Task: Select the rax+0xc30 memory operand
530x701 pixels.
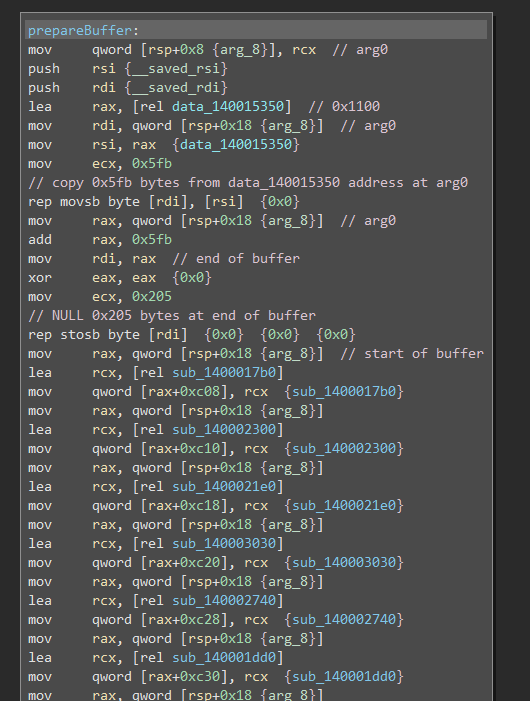Action: click(x=185, y=676)
